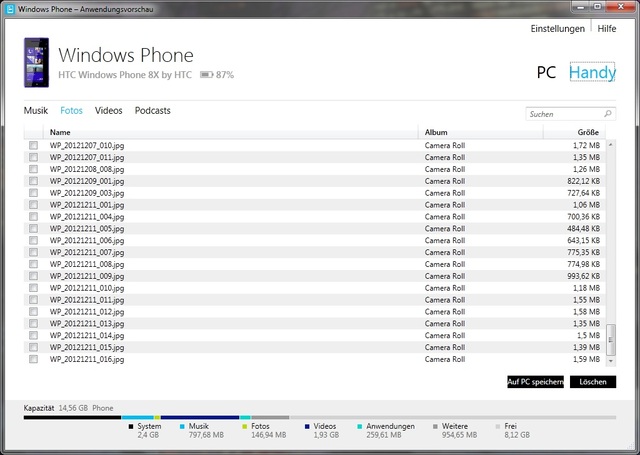Viewport: 640px width, 455px height.
Task: Open the Videos tab
Action: point(109,111)
